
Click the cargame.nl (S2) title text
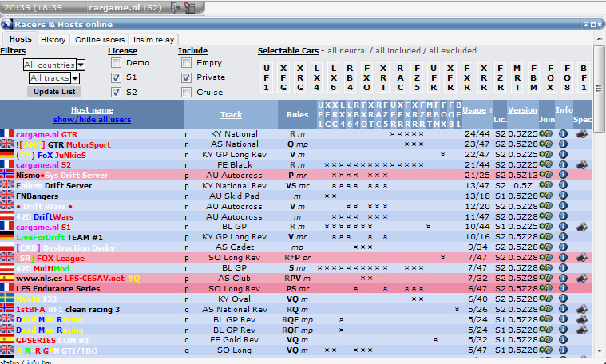point(125,7)
